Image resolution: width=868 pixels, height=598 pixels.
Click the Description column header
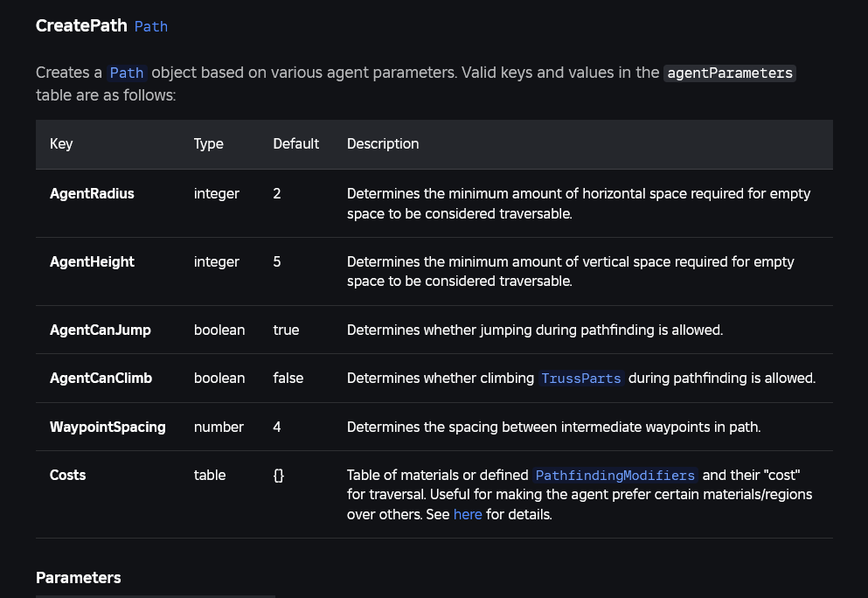[x=383, y=144]
